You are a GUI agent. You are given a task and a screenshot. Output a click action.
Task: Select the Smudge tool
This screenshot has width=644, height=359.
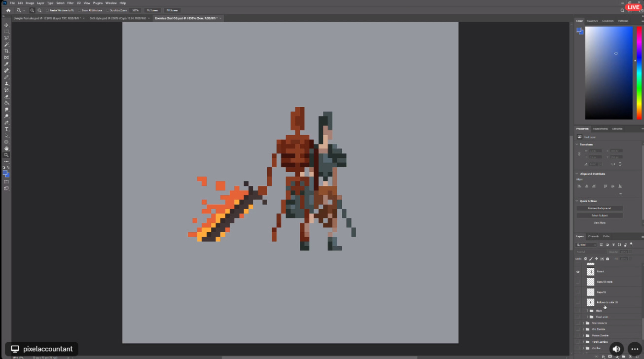(x=6, y=109)
